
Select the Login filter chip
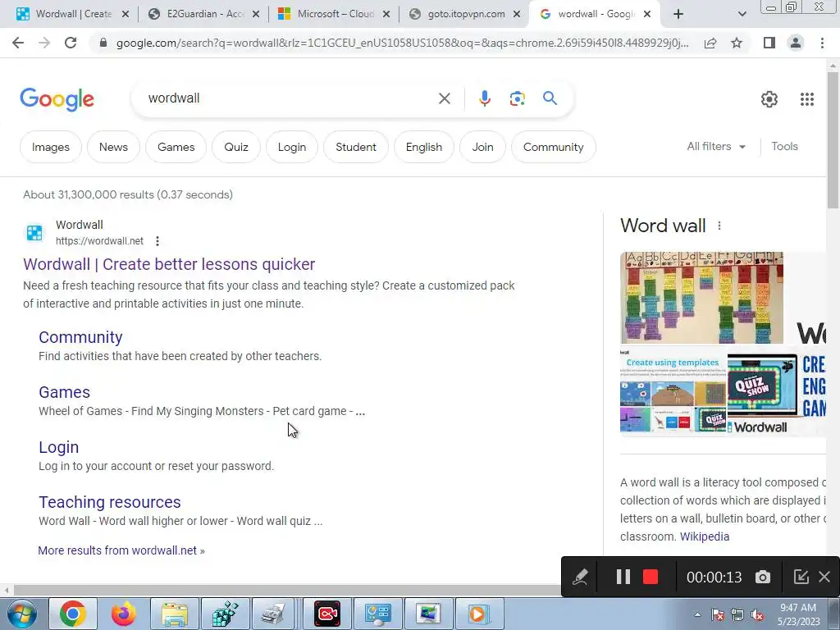click(x=292, y=147)
